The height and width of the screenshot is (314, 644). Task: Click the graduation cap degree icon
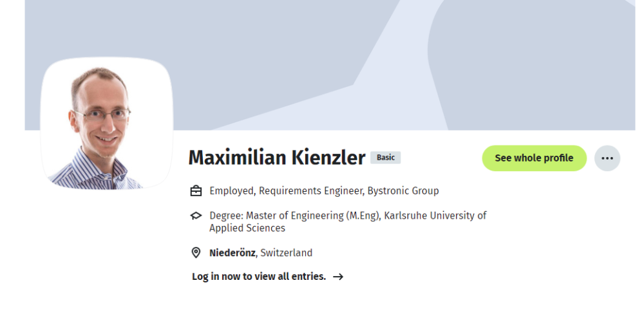click(x=196, y=216)
